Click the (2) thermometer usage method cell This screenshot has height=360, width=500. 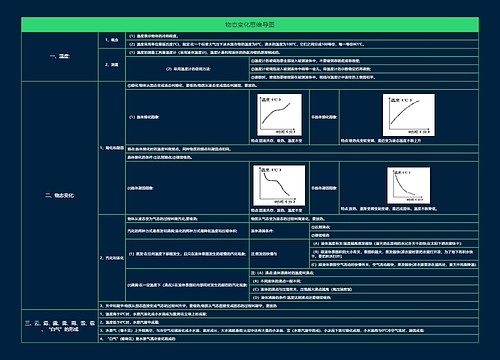click(188, 69)
